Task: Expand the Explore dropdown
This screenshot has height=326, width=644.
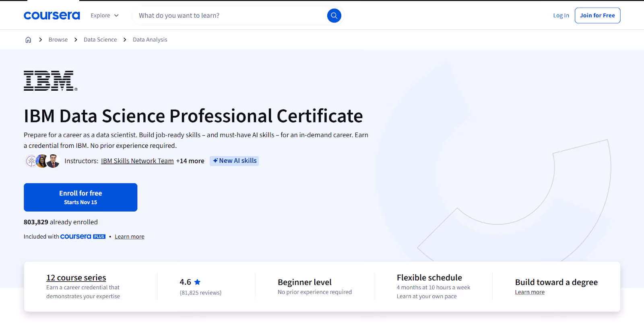Action: (105, 15)
